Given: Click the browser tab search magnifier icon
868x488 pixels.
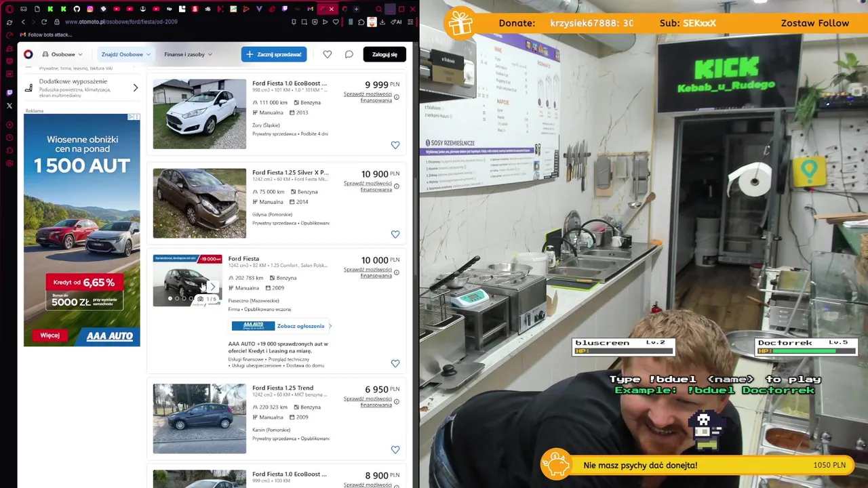Looking at the screenshot, I should point(378,9).
